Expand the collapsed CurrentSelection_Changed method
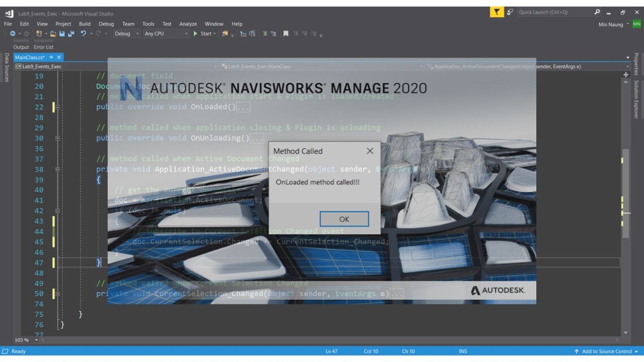Viewport: 644px width, 362px height. [58, 294]
